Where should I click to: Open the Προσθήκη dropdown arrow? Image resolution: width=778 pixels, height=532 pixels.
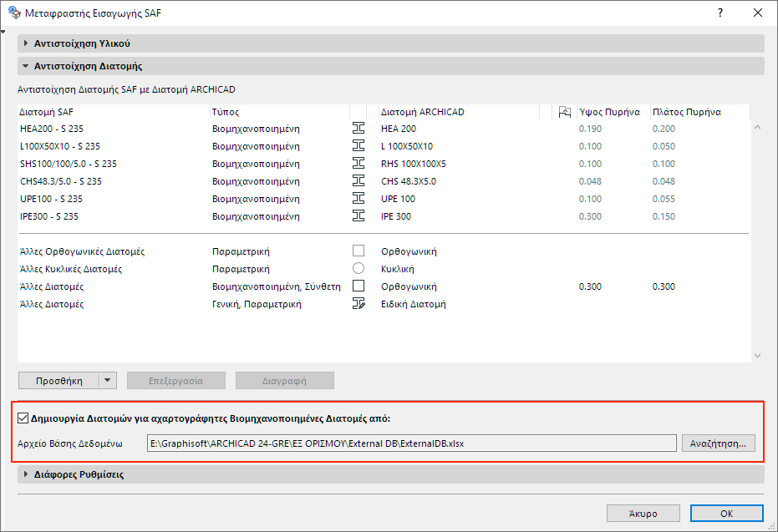pos(108,381)
